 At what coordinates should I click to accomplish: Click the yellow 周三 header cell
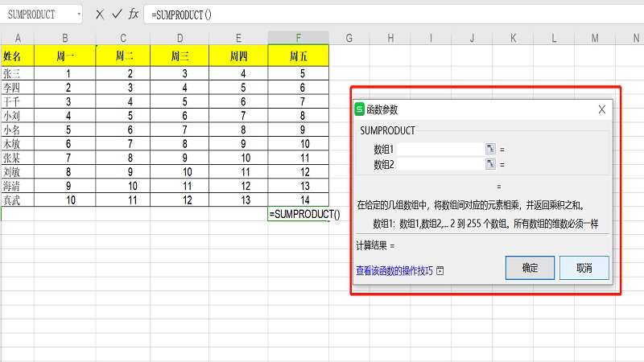[x=180, y=56]
